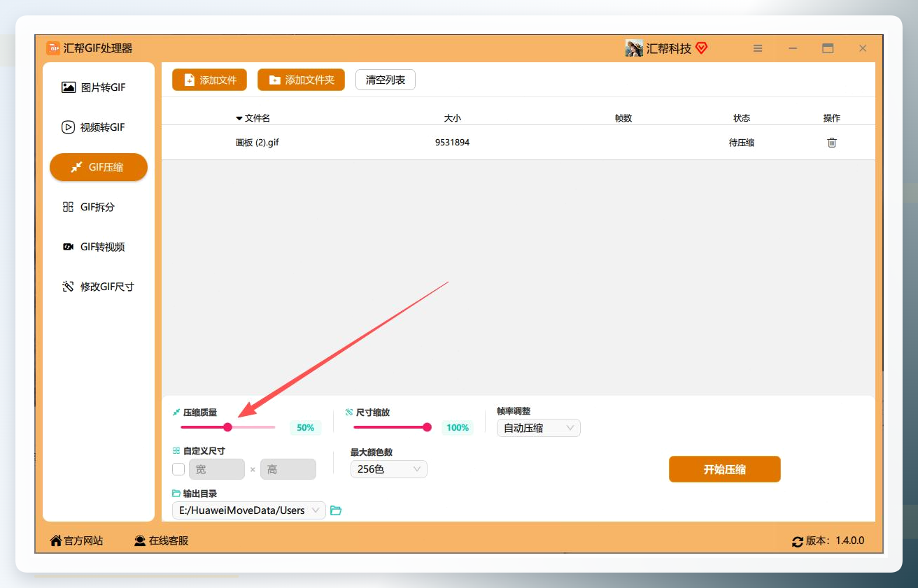This screenshot has width=918, height=588.
Task: Click the 宽 width input field
Action: pos(217,469)
